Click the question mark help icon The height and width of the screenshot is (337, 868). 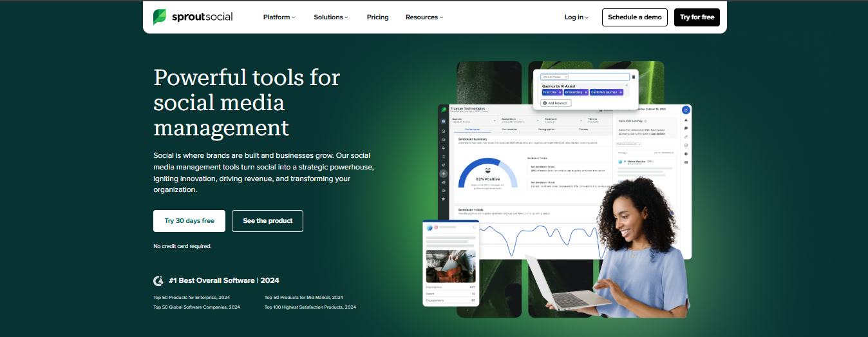686,154
